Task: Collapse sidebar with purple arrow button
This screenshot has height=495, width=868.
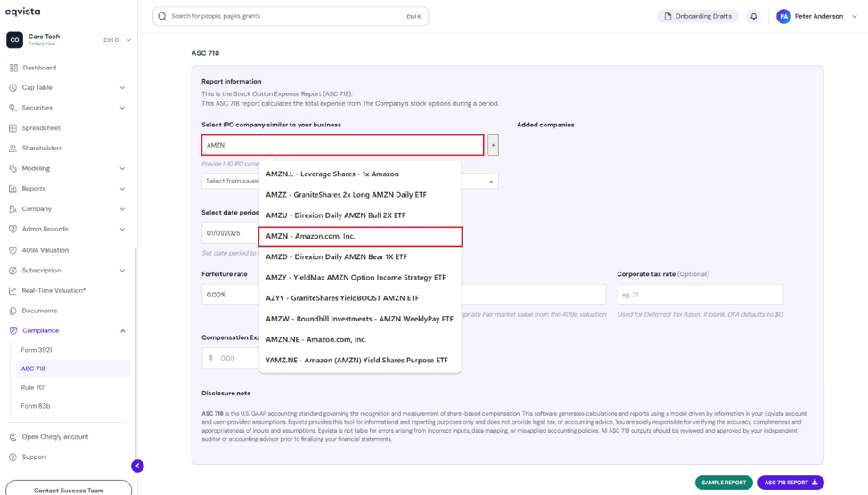Action: point(137,466)
